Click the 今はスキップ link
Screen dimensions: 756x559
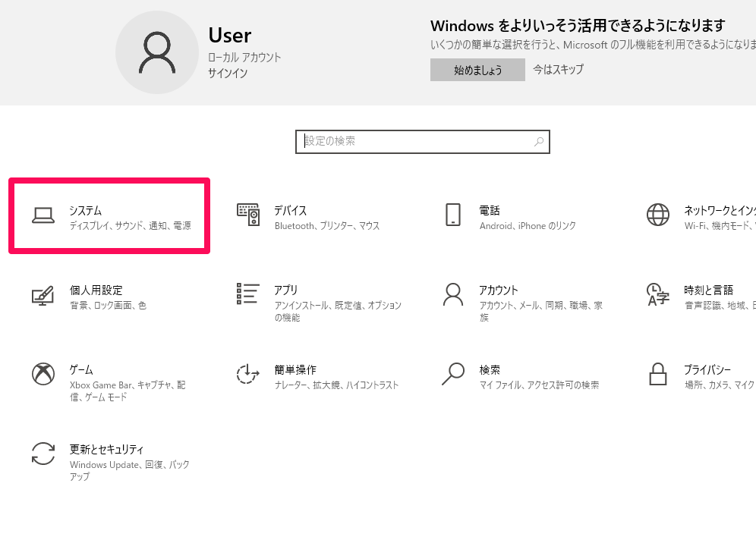(559, 69)
